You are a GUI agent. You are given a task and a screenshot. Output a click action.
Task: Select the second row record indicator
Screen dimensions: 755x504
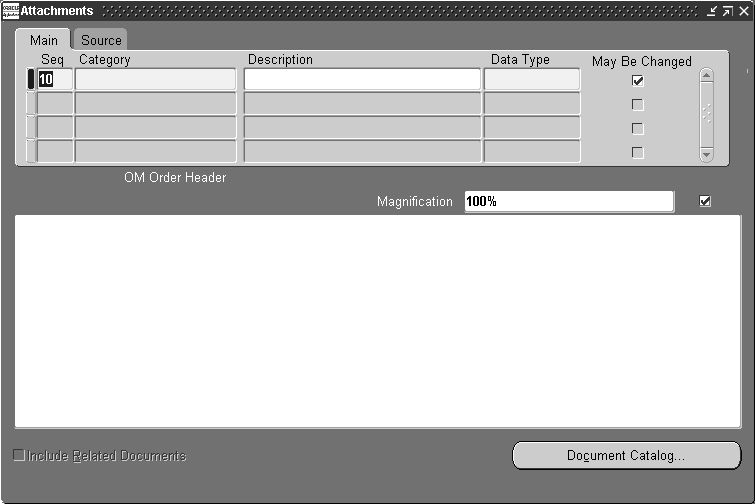[x=31, y=103]
